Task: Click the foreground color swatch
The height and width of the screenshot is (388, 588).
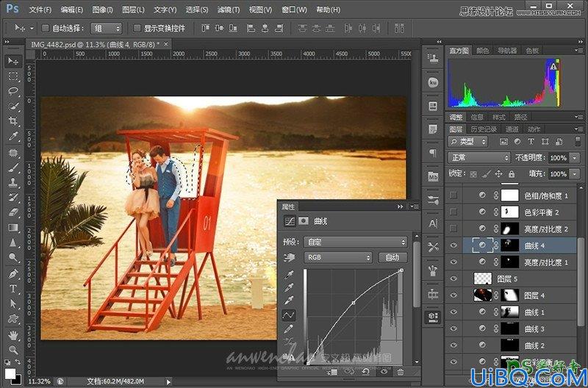Action: tap(10, 373)
